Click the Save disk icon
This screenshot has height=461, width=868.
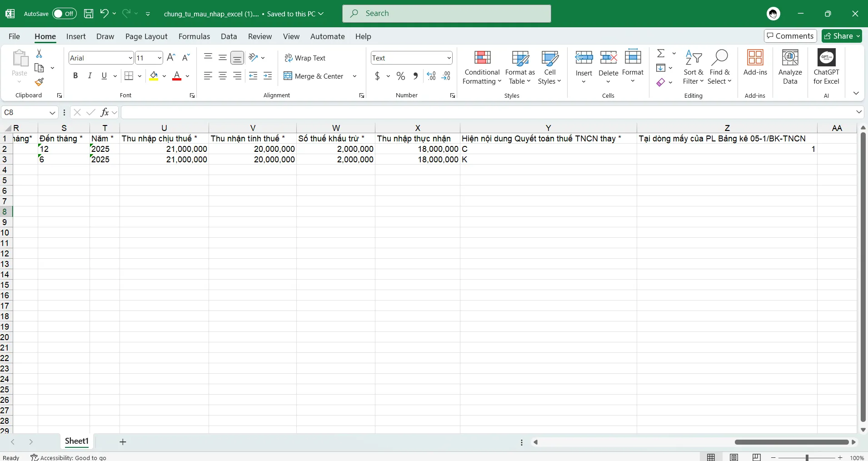click(x=89, y=14)
